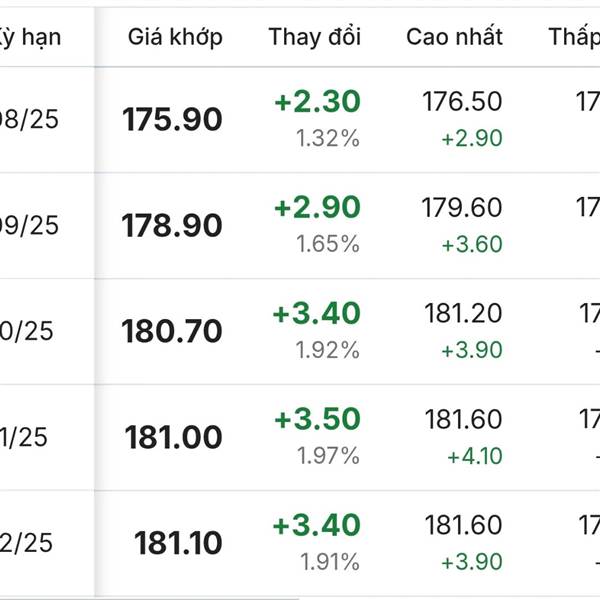Select the 175.90 matched price
600x600 pixels.
coord(172,119)
